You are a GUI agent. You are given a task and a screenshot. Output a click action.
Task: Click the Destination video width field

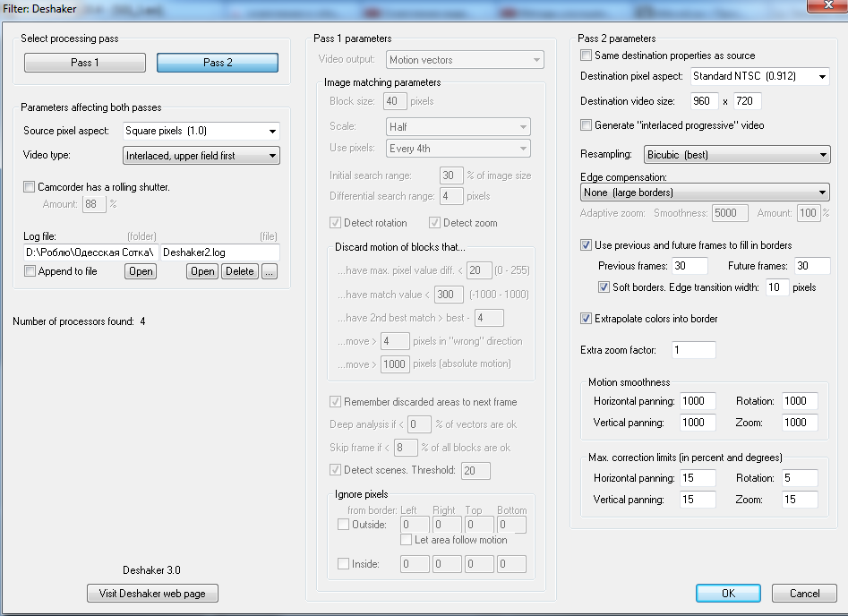[x=704, y=101]
